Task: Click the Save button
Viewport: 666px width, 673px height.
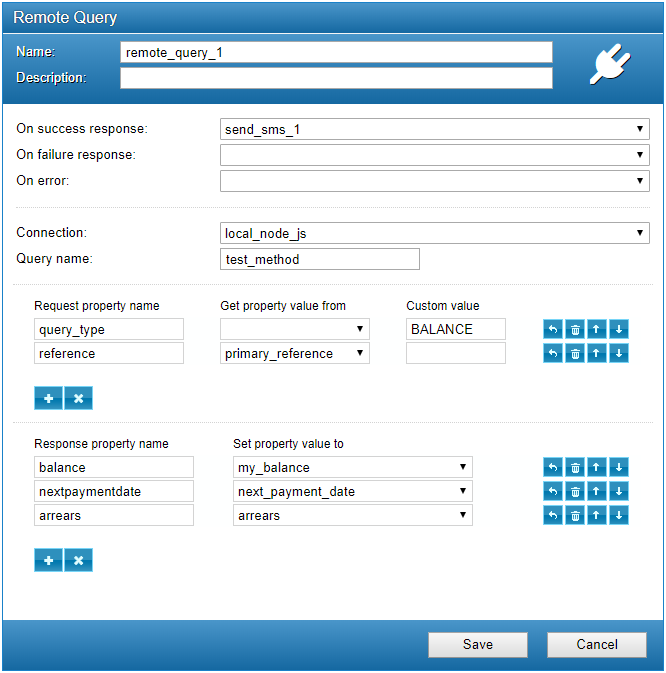Action: [478, 644]
